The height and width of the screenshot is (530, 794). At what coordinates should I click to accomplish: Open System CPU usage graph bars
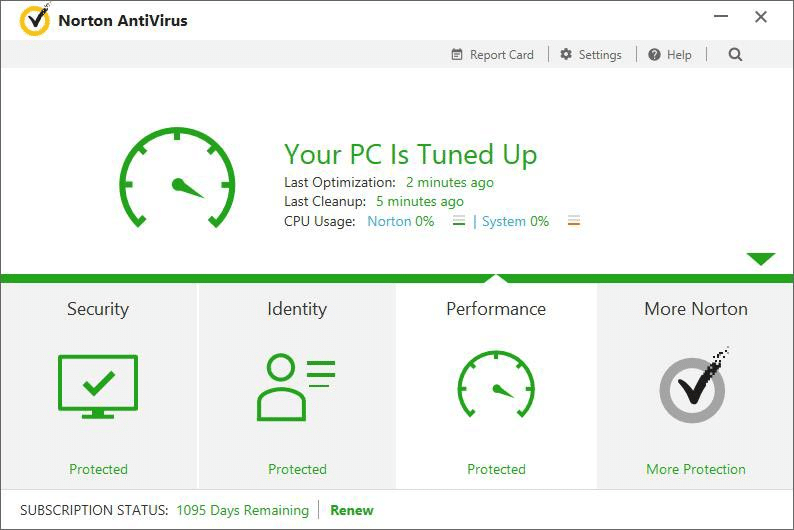[574, 221]
